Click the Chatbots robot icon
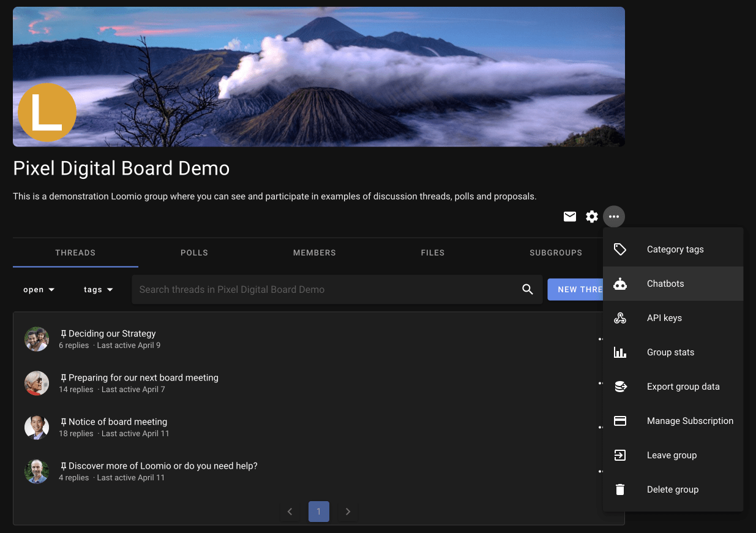This screenshot has width=756, height=533. point(620,284)
